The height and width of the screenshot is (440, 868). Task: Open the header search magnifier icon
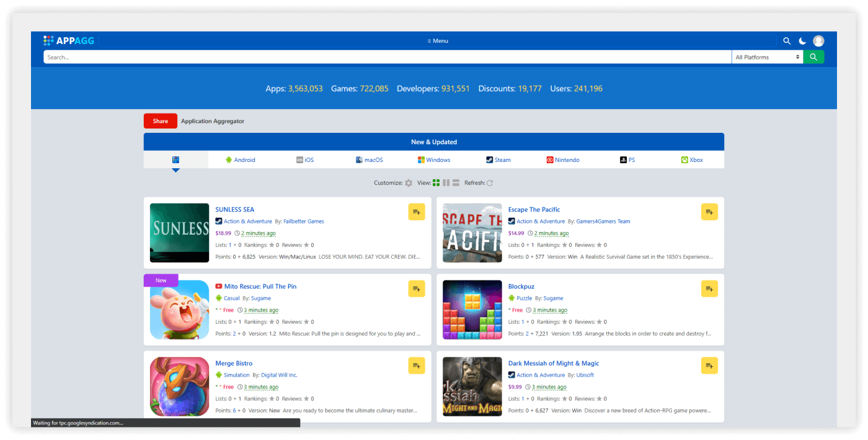tap(787, 41)
